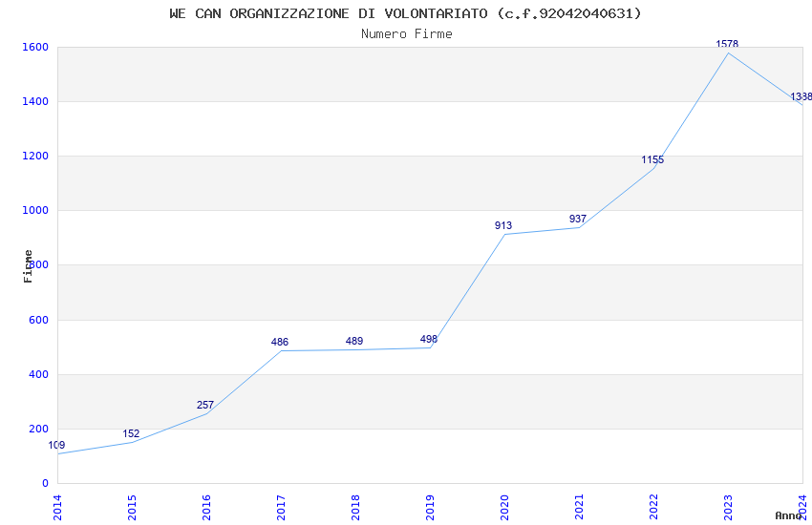The image size is (812, 525).
Task: Click x-axis year label 2022
Action: coord(654,508)
